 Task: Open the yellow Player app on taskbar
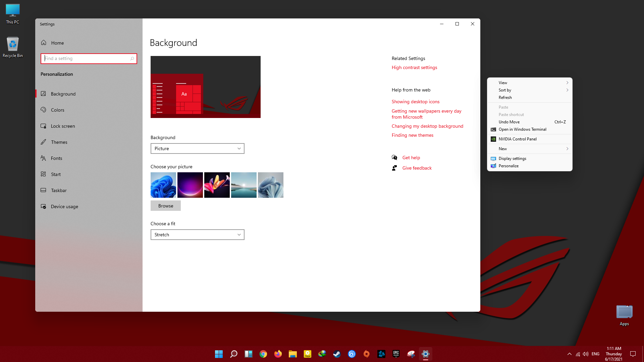[308, 354]
